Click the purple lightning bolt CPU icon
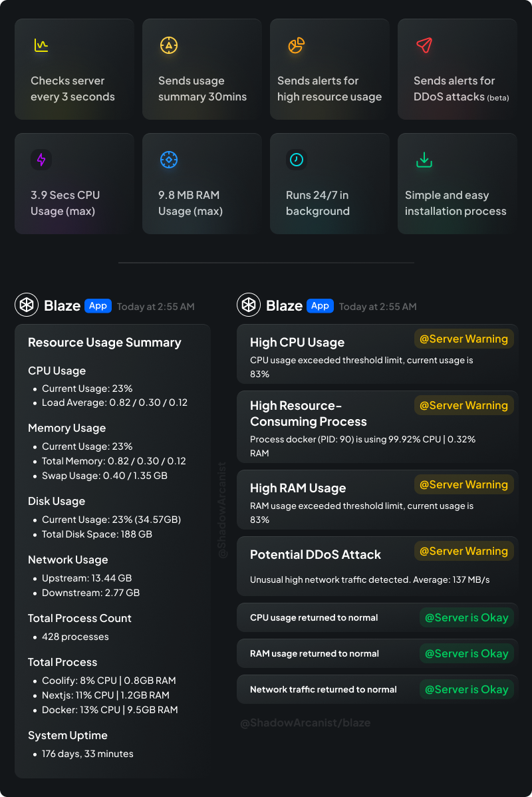 pos(41,160)
